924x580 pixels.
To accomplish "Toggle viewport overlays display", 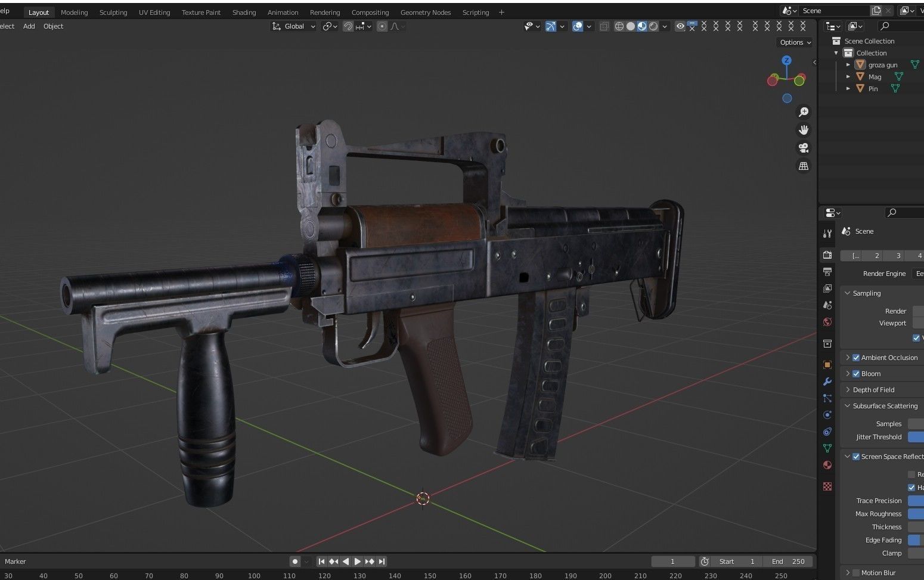I will click(x=578, y=26).
